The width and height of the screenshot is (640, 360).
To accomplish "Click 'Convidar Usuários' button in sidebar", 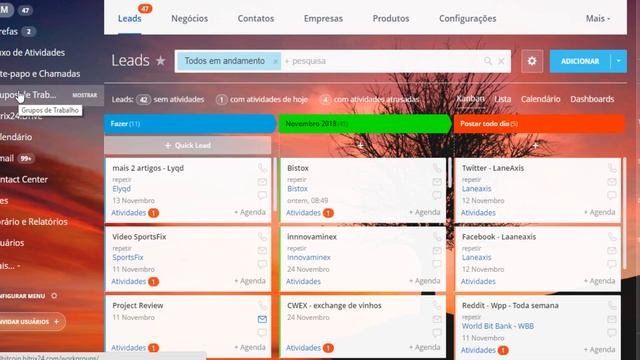I will click(x=32, y=322).
